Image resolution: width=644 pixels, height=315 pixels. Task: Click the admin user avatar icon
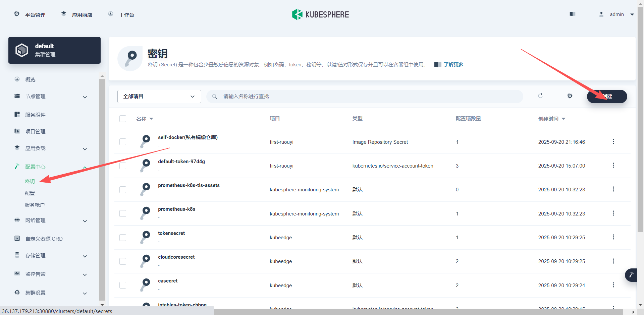pos(601,14)
